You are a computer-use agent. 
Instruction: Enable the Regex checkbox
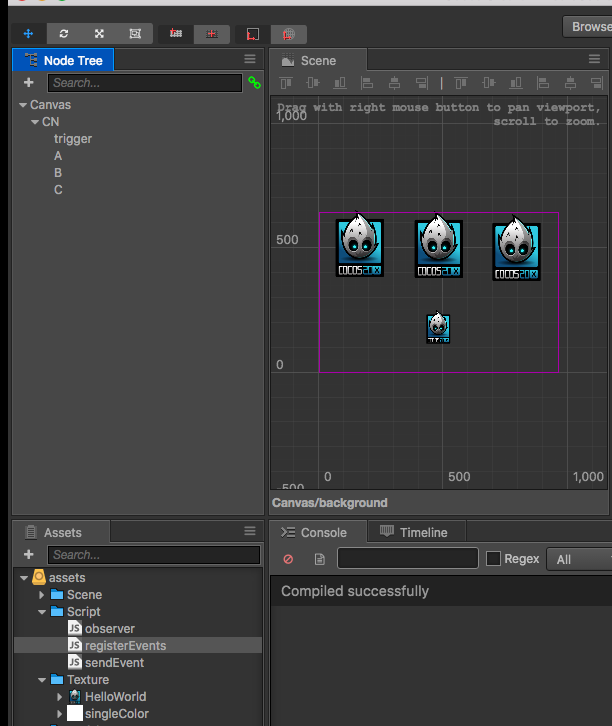pyautogui.click(x=493, y=558)
